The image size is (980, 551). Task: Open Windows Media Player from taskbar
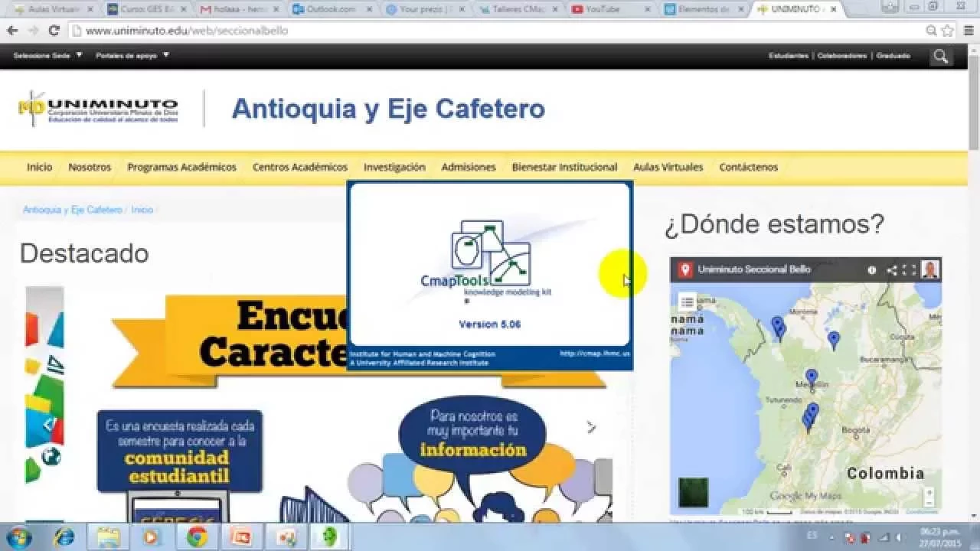152,537
